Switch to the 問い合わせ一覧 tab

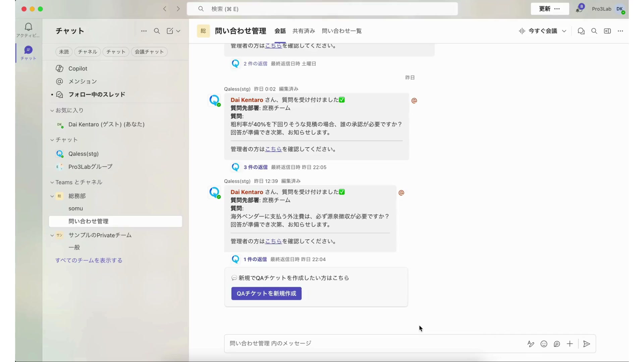[341, 31]
